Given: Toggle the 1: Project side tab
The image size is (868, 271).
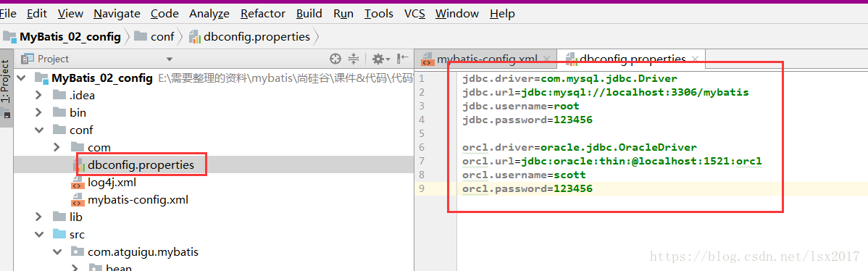Looking at the screenshot, I should click(6, 88).
